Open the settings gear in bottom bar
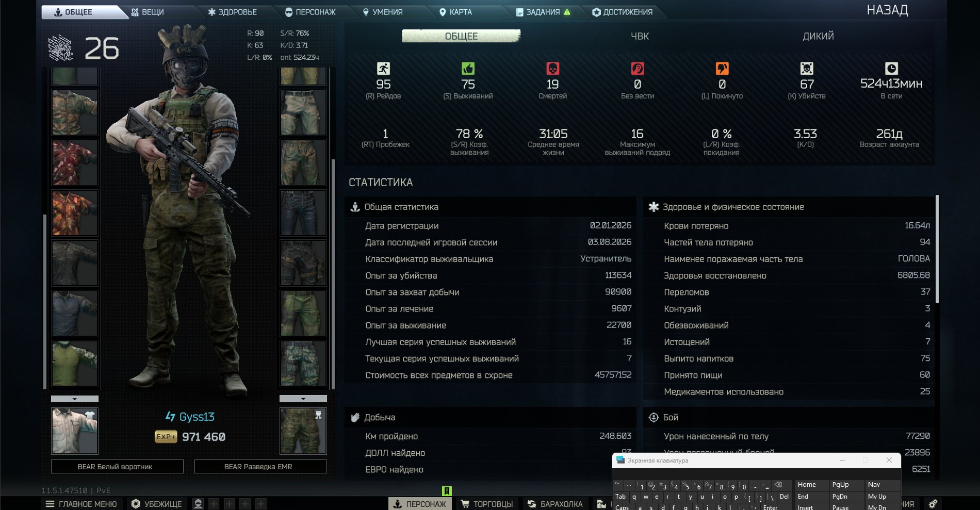The image size is (980, 510). point(933,504)
